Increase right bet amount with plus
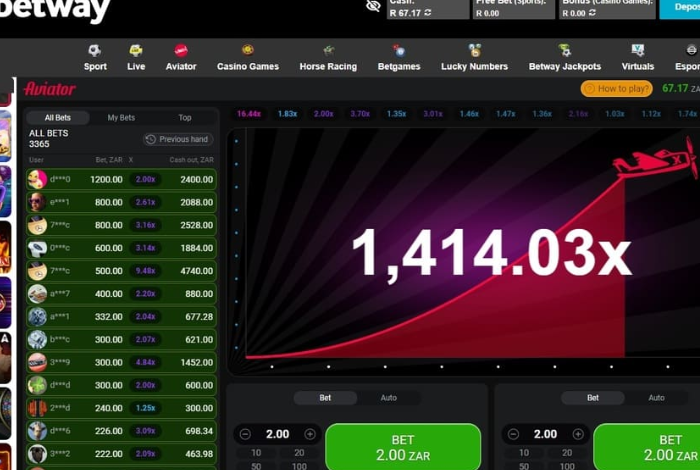This screenshot has width=700, height=470. pyautogui.click(x=578, y=434)
